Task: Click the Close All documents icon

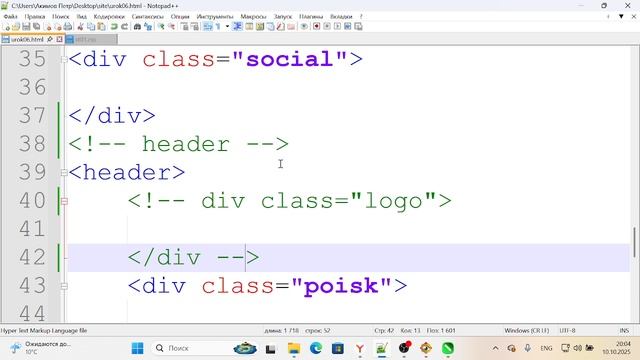Action: [58, 27]
